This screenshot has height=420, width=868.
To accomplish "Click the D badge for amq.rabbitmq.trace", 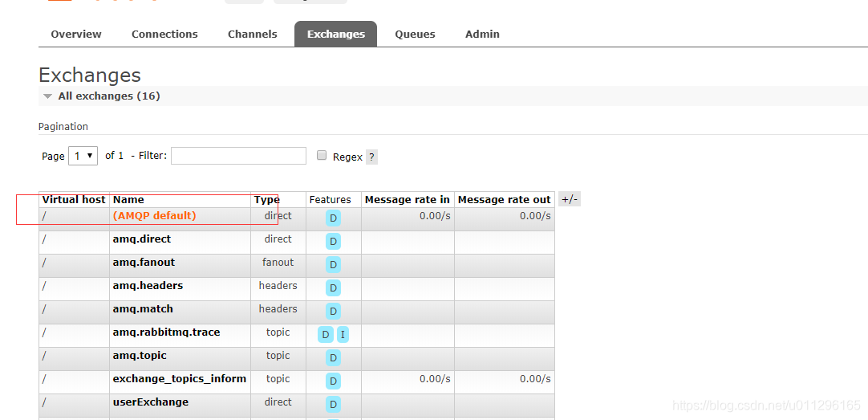I will pyautogui.click(x=326, y=334).
